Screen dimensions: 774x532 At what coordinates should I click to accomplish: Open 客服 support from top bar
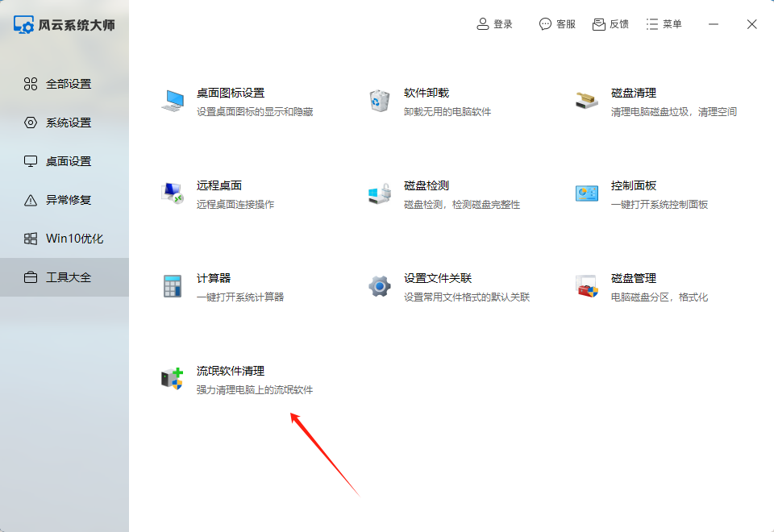point(566,24)
